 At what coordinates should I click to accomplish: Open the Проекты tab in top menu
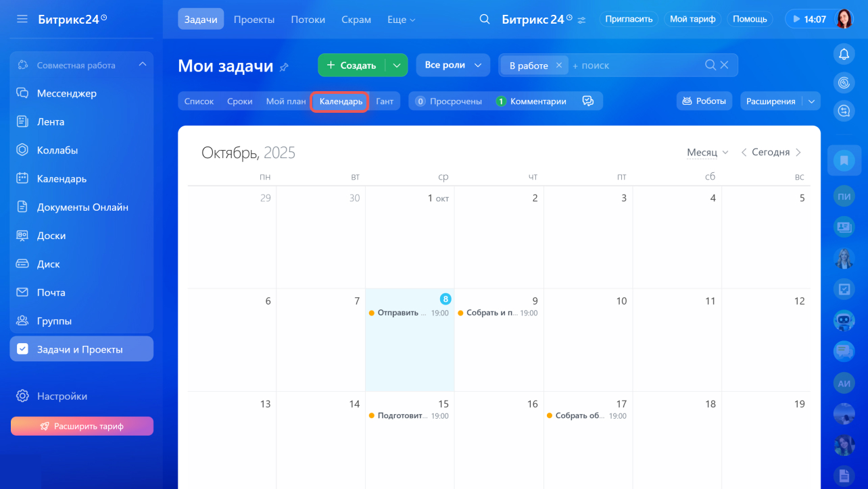point(254,19)
